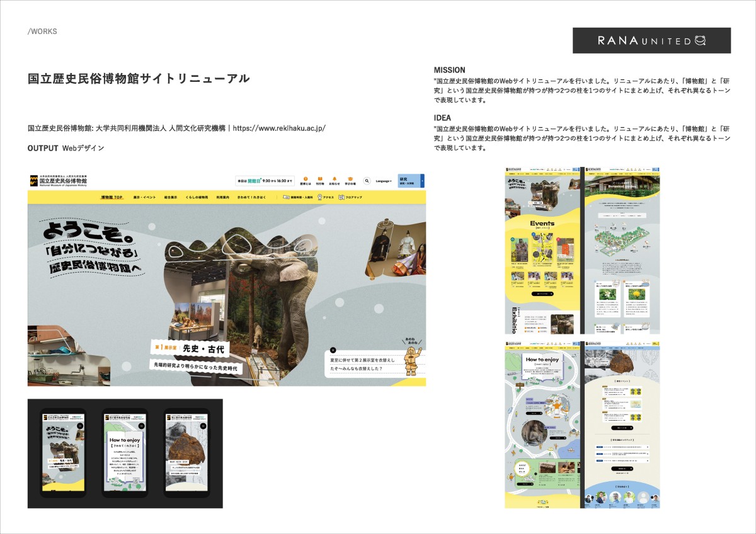Click the お知らせ notification bell icon
The height and width of the screenshot is (534, 756).
pyautogui.click(x=335, y=180)
